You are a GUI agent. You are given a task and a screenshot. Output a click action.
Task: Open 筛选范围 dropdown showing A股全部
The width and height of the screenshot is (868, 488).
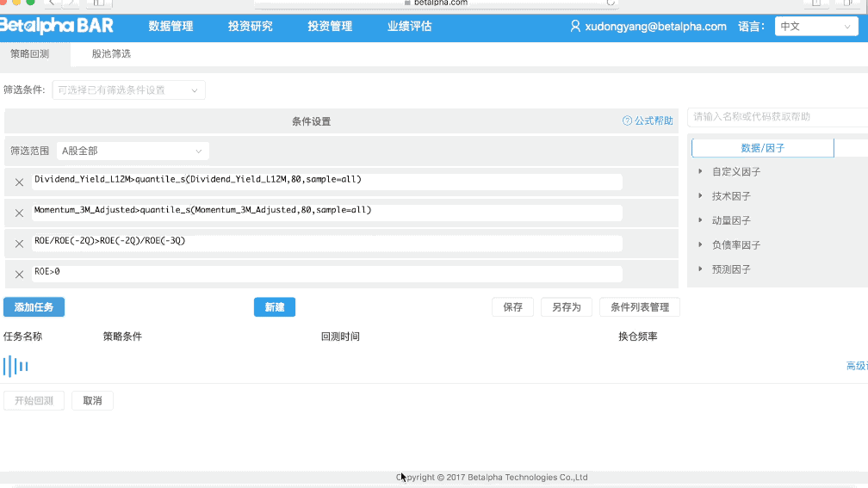(133, 151)
